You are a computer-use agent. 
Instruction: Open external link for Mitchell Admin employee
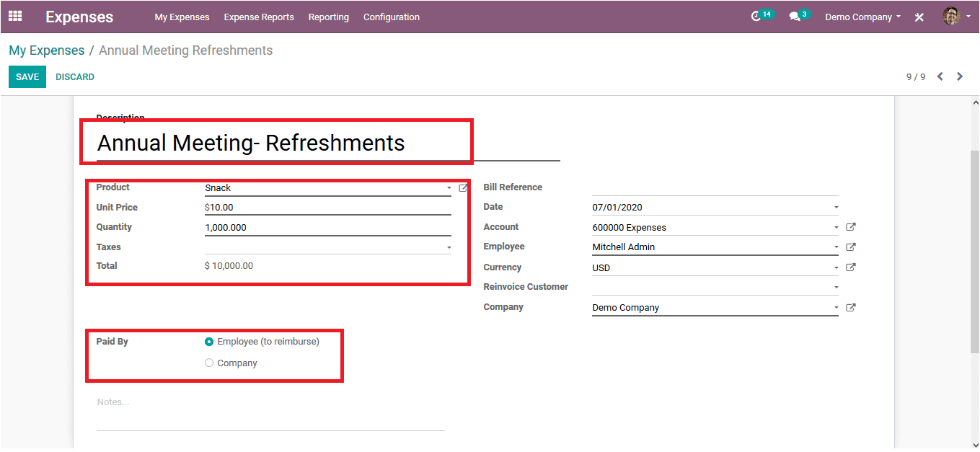click(x=851, y=247)
